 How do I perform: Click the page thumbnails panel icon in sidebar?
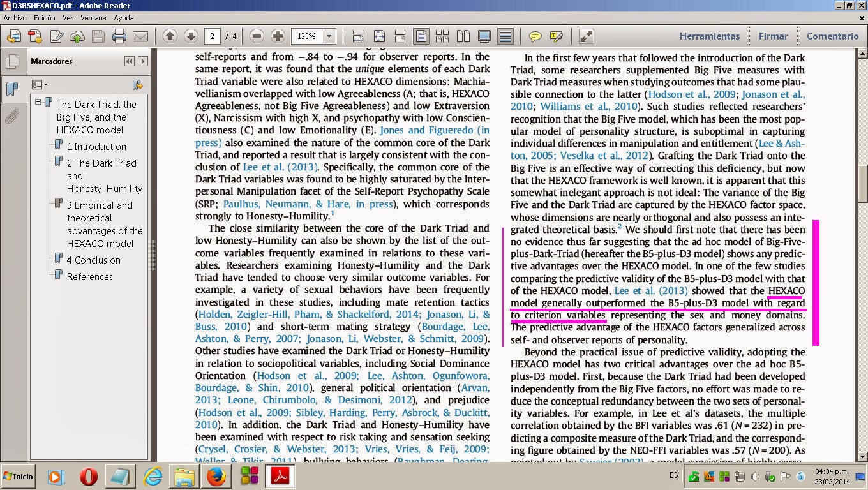click(x=11, y=62)
